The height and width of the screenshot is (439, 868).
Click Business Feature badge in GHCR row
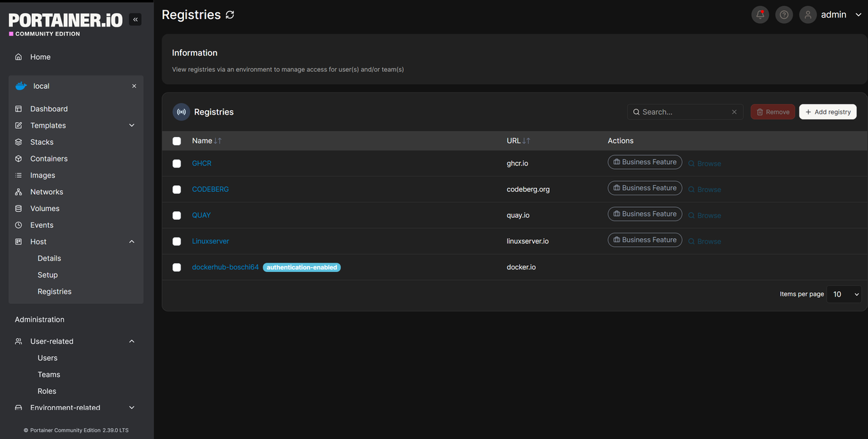coord(645,162)
